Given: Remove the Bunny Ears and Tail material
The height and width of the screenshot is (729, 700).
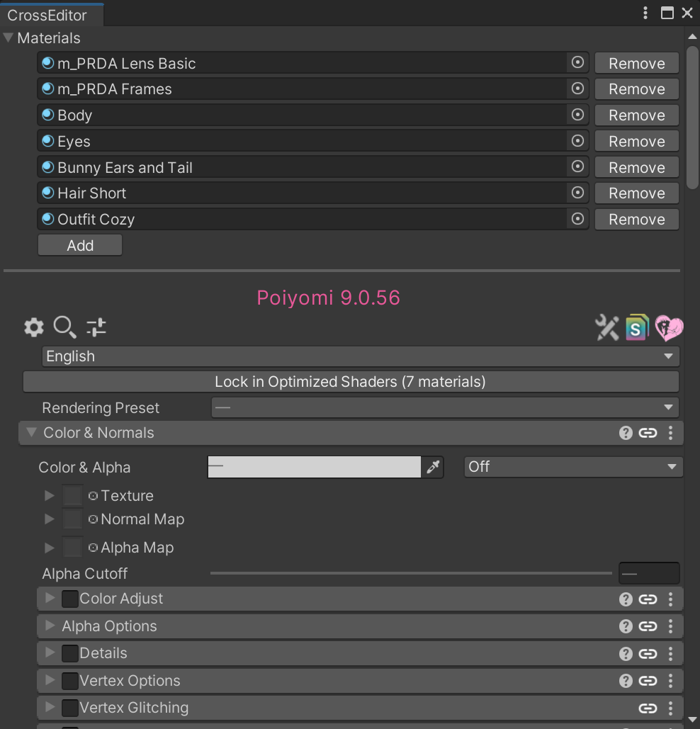Looking at the screenshot, I should 637,167.
